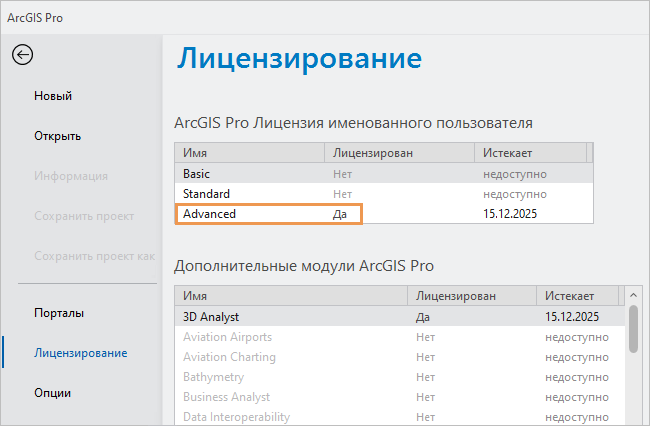Select the Data Interoperability row
Image resolution: width=650 pixels, height=426 pixels.
400,416
